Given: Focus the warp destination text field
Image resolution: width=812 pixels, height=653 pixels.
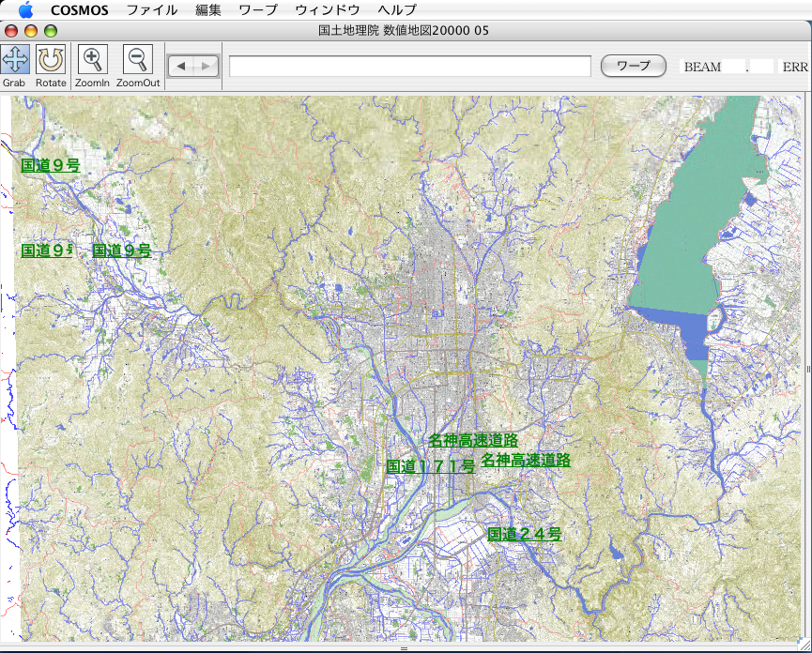Looking at the screenshot, I should click(x=410, y=67).
